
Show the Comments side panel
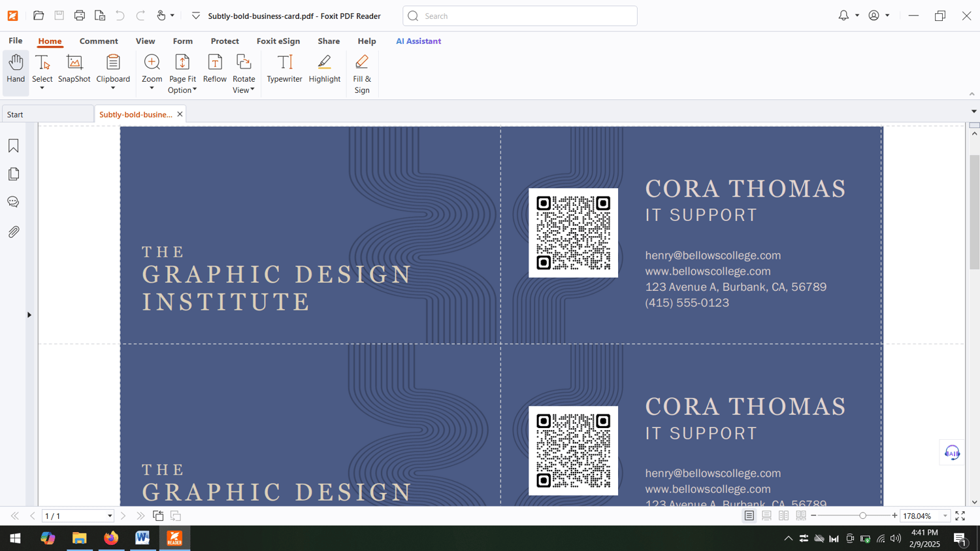click(x=14, y=202)
